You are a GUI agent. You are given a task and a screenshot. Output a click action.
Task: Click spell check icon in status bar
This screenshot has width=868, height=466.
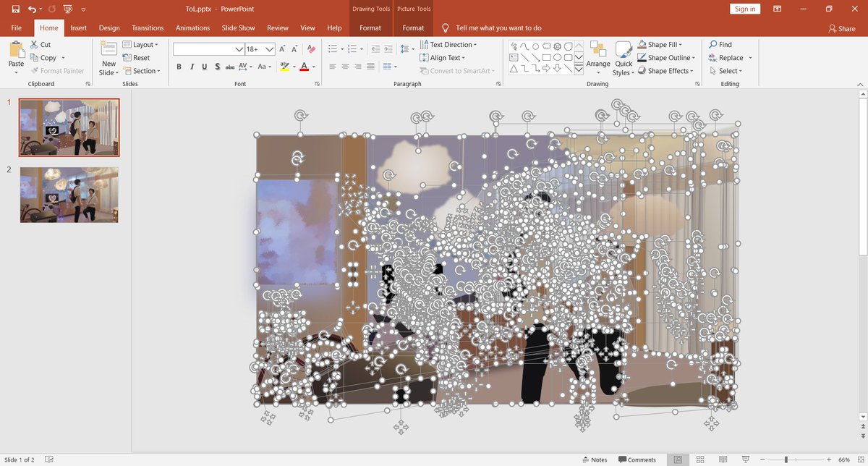49,459
